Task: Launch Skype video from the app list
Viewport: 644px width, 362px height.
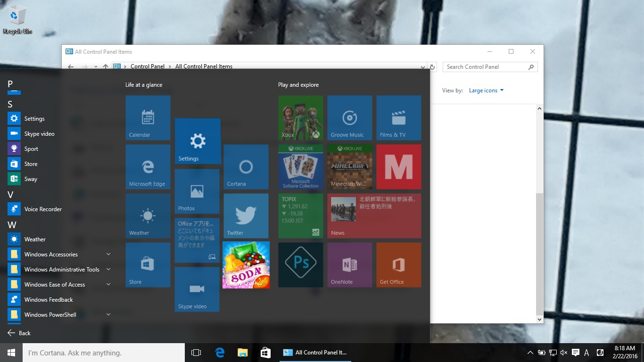Action: [59, 134]
